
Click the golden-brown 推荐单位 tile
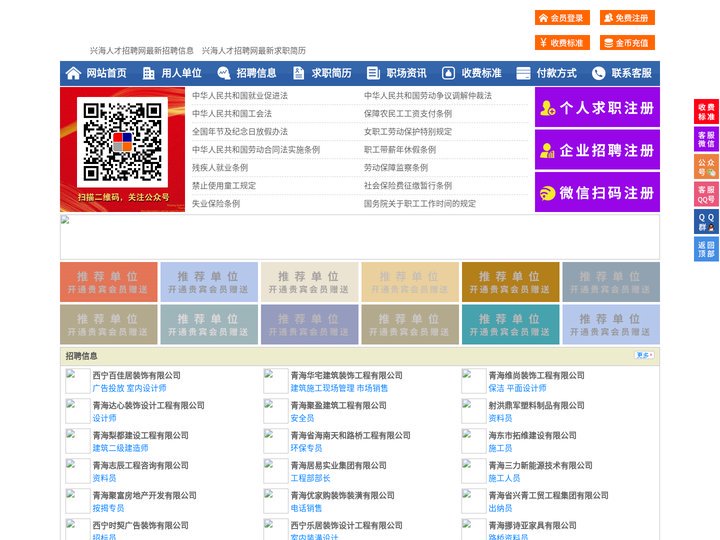[511, 282]
